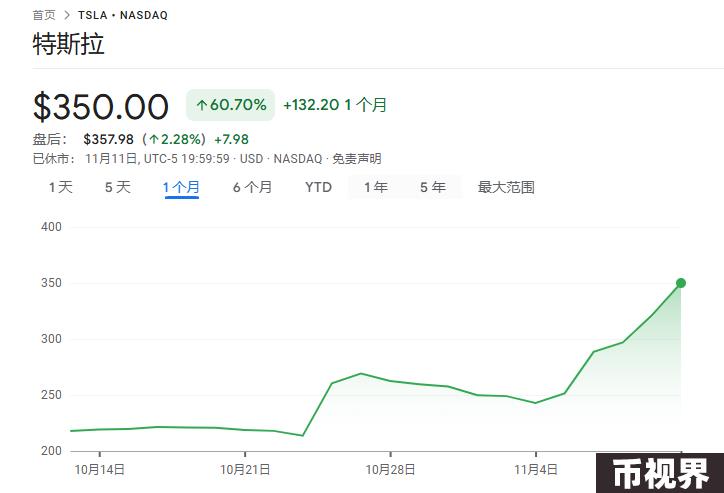Click the 400 y-axis label

pos(51,227)
